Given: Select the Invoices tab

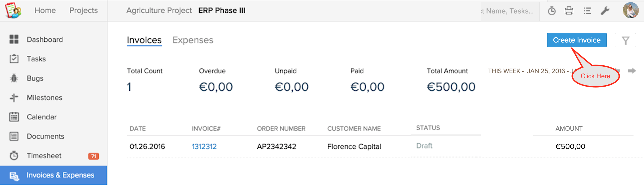Looking at the screenshot, I should pos(144,40).
